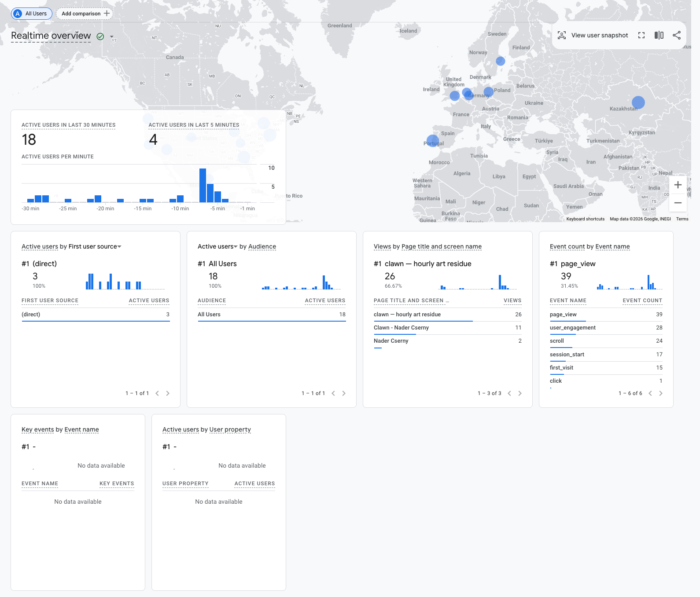Click Key events by Event name title
The image size is (700, 597).
click(x=60, y=429)
